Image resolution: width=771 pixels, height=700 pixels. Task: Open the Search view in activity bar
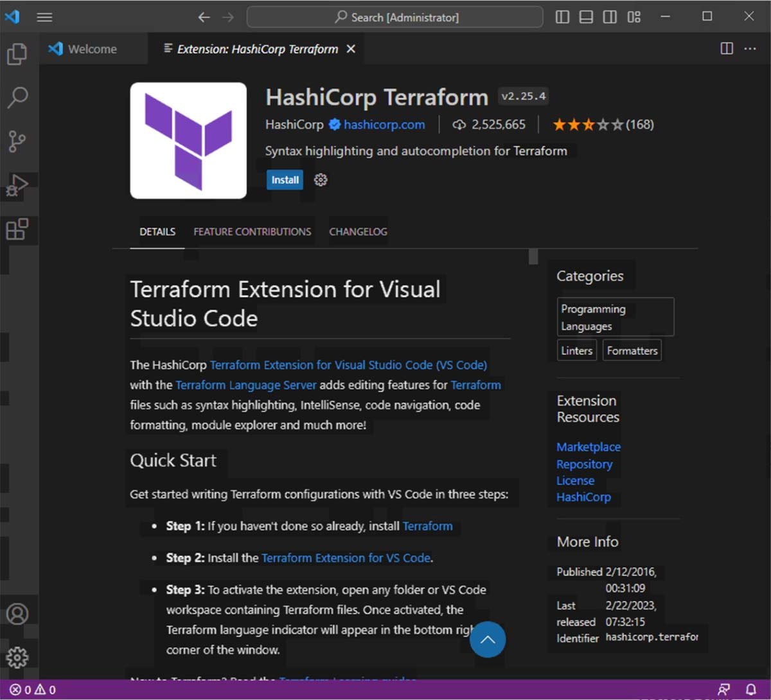click(x=17, y=98)
